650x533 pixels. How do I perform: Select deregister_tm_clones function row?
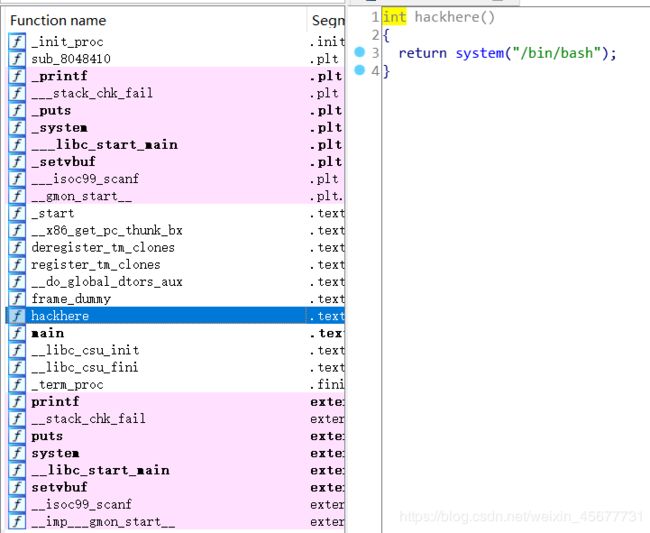click(176, 247)
